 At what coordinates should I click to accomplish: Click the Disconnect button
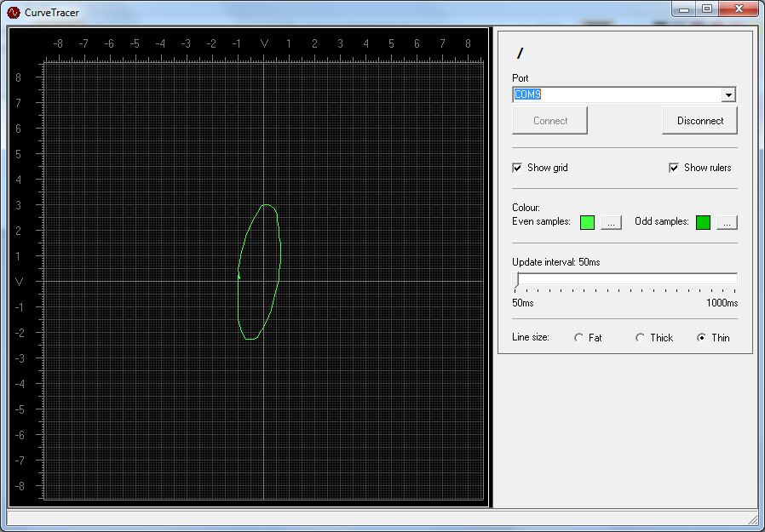[699, 120]
